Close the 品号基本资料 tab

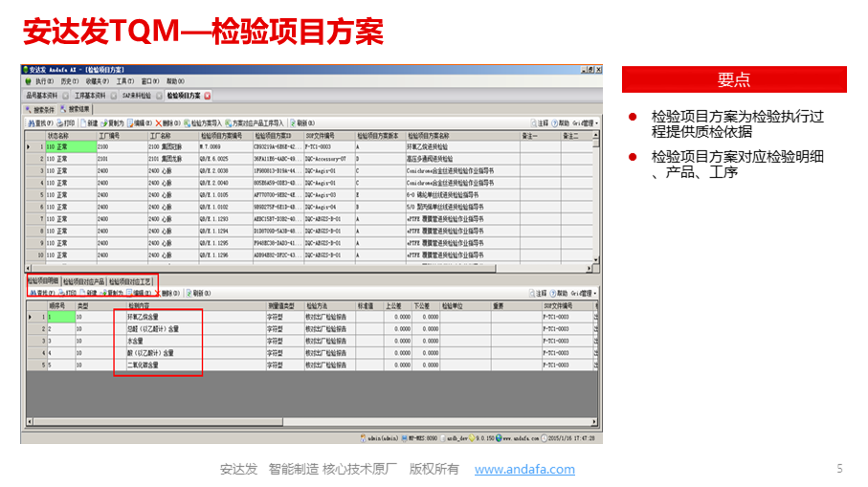click(x=65, y=96)
